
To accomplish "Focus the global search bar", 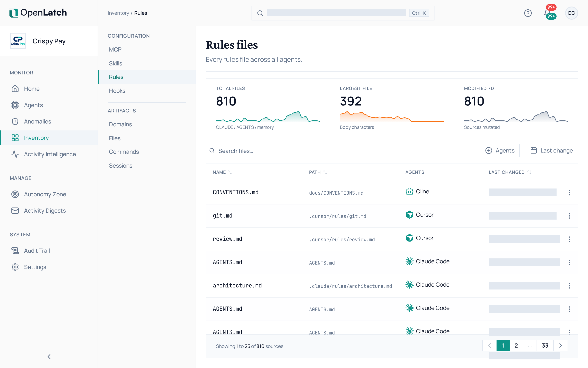I will (343, 13).
